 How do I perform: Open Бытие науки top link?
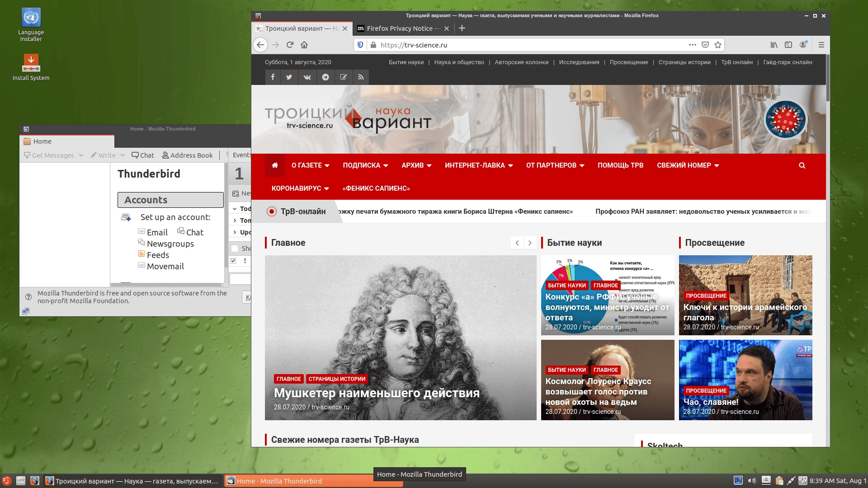click(406, 62)
